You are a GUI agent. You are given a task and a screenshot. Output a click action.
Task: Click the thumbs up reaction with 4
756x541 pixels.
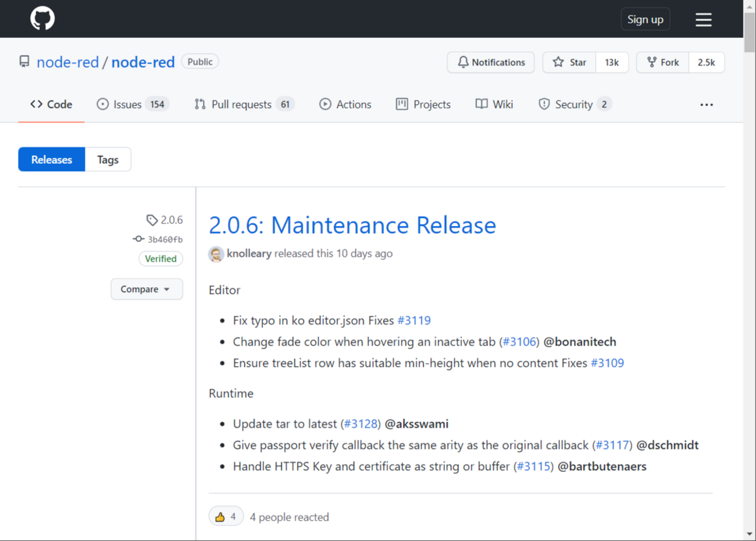click(226, 517)
